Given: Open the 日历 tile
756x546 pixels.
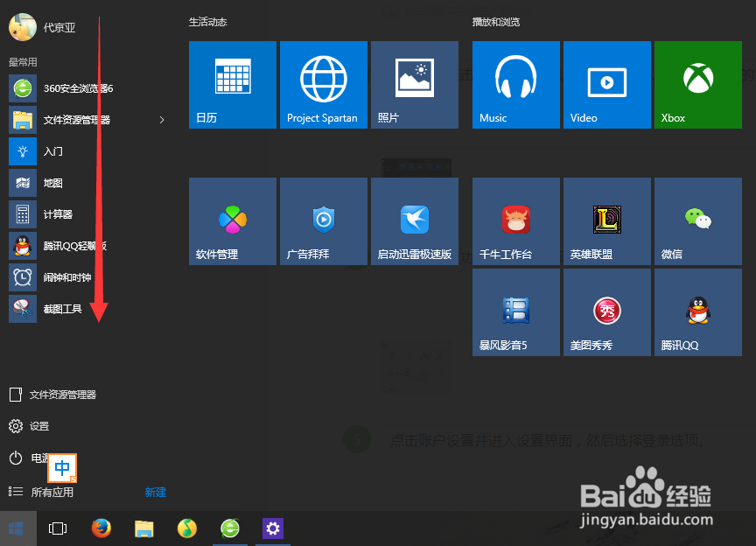Looking at the screenshot, I should [232, 84].
